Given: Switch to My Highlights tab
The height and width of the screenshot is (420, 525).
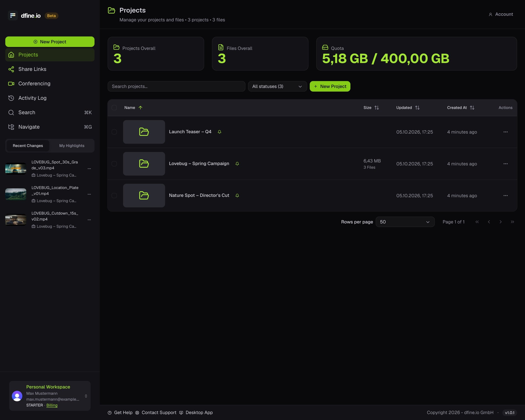Looking at the screenshot, I should pos(72,146).
